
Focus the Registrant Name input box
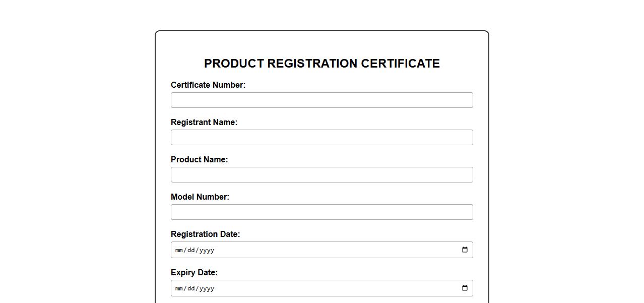coord(321,138)
